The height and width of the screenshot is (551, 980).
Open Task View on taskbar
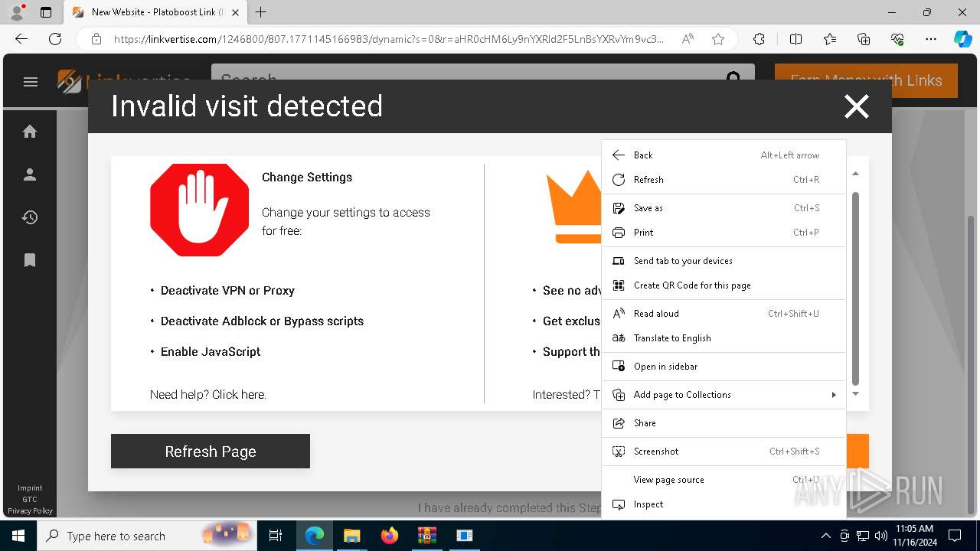[276, 536]
